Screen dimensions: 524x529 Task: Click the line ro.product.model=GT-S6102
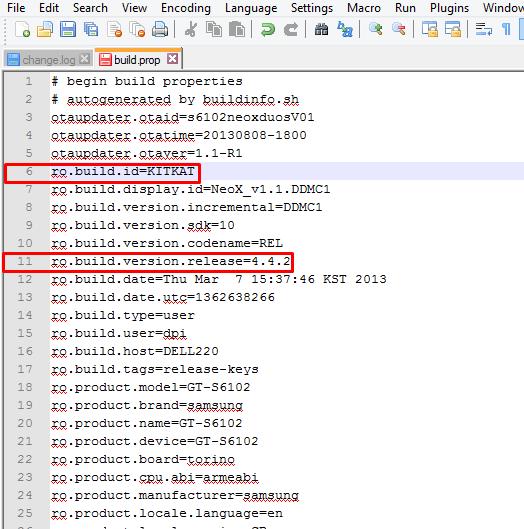point(151,387)
